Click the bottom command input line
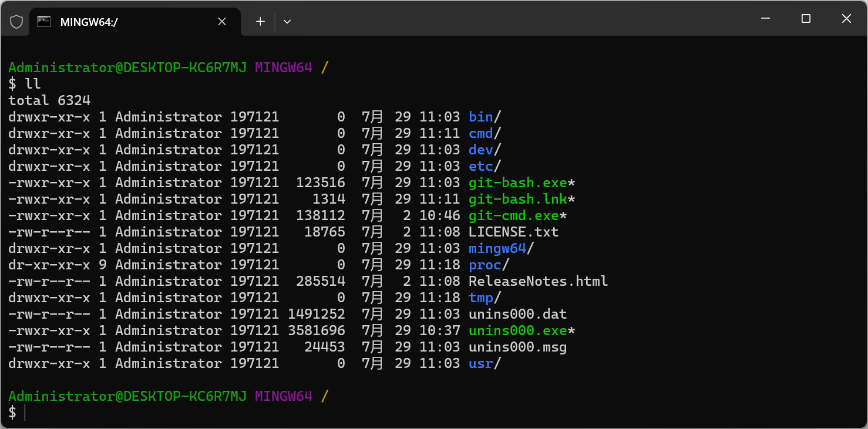 [434, 413]
